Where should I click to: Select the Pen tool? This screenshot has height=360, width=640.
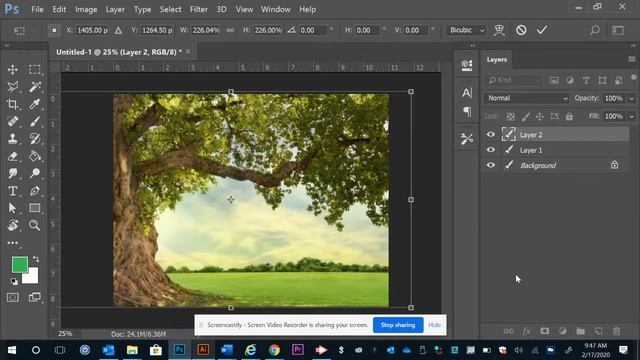click(x=35, y=191)
